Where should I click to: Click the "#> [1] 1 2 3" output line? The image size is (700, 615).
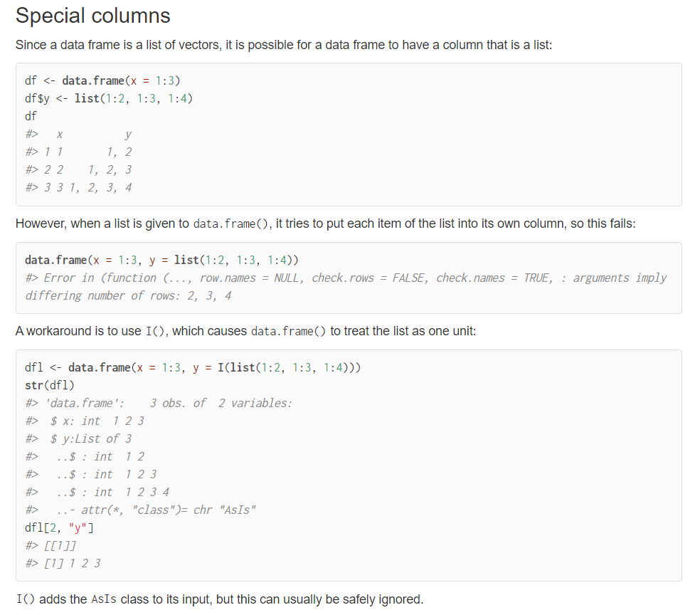tap(63, 563)
